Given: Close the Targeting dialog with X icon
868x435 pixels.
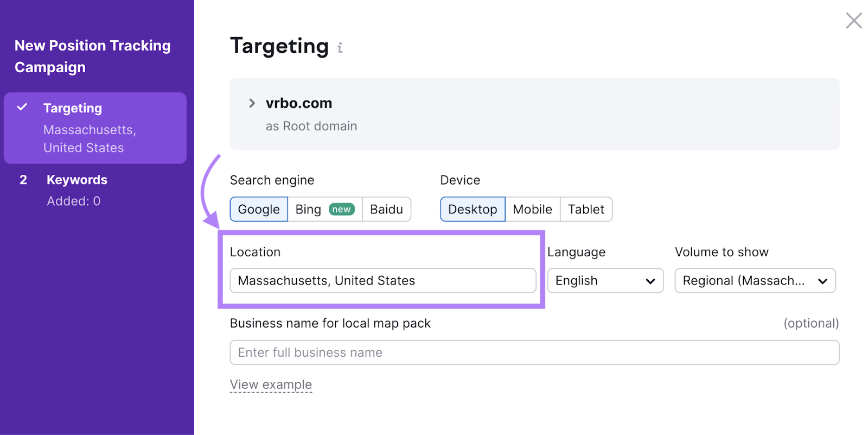Looking at the screenshot, I should click(x=854, y=21).
